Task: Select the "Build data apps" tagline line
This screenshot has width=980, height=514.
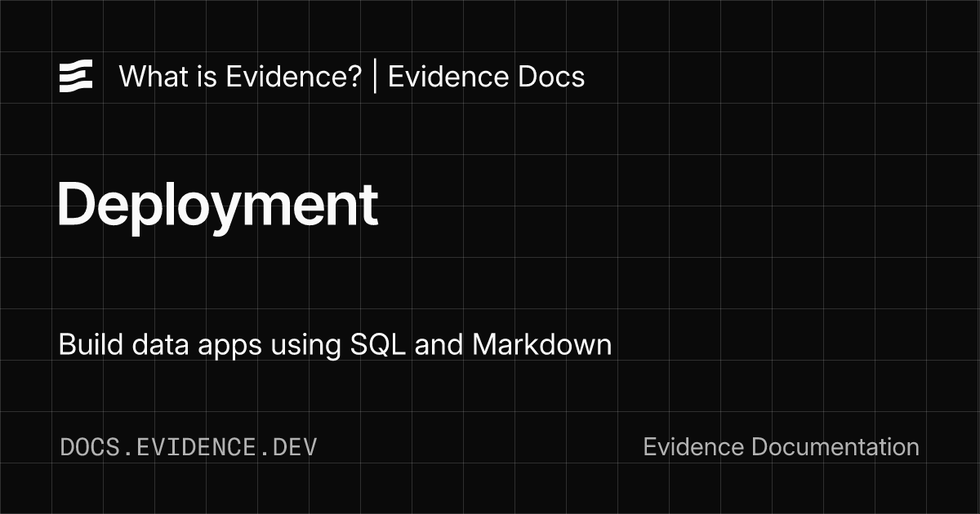Action: click(x=335, y=344)
